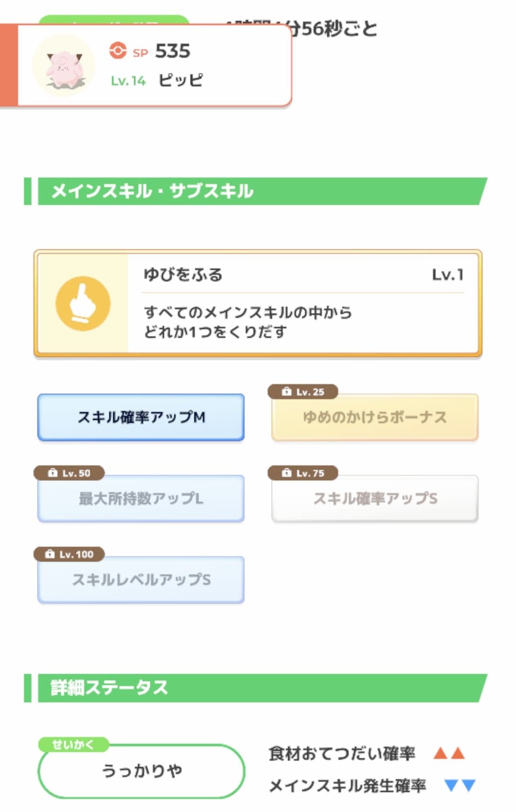
Task: Tap the locked 最大所持数アップL sub skill
Action: pos(141,498)
